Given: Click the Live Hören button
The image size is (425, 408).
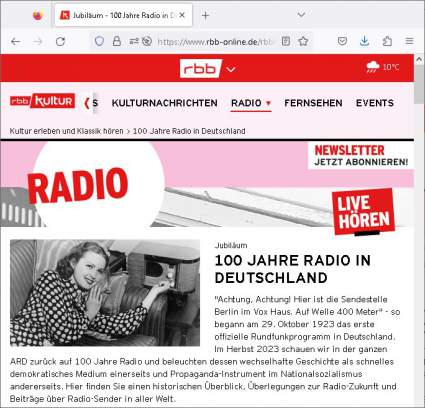Looking at the screenshot, I should click(363, 212).
